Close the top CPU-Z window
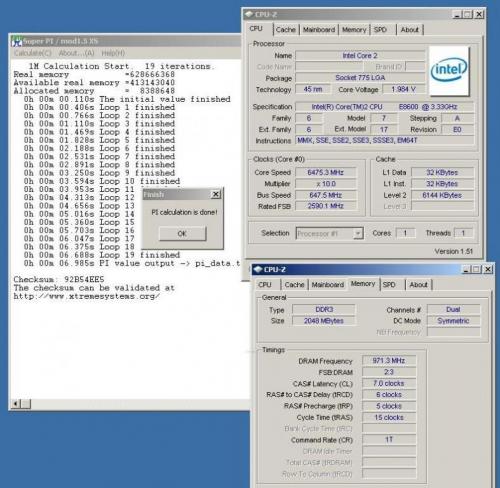This screenshot has height=488, width=500. coord(479,15)
